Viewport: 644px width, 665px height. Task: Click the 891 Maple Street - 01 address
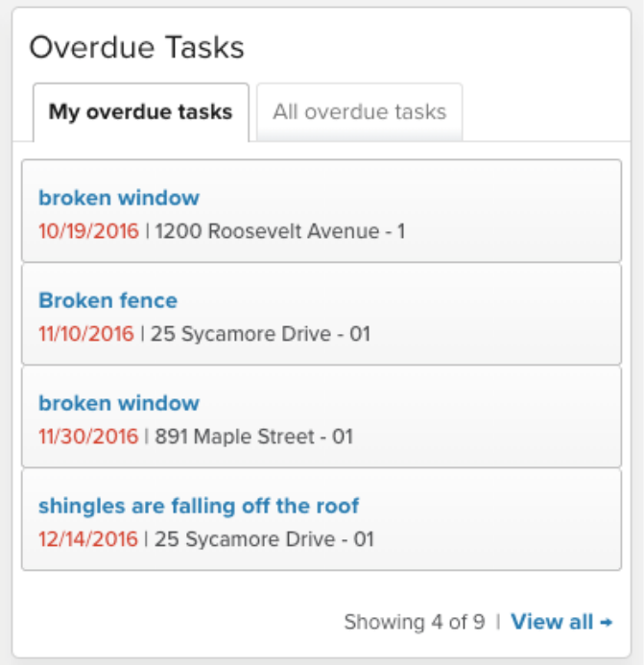coord(254,437)
